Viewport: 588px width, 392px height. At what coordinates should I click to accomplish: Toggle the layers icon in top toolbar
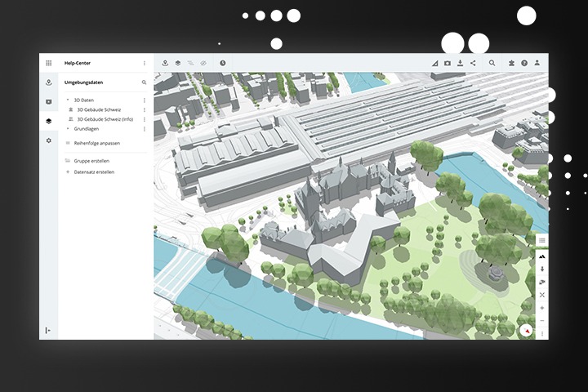pyautogui.click(x=177, y=63)
